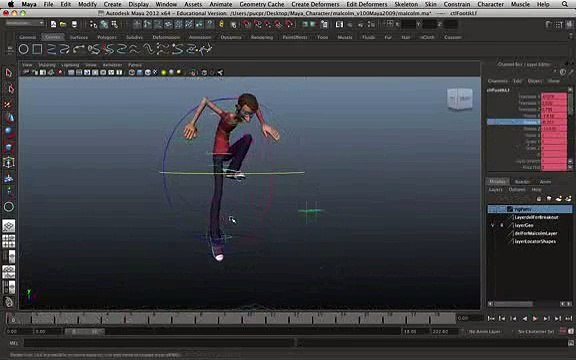The width and height of the screenshot is (576, 360).
Task: Go to end of playback range
Action: (x=569, y=318)
